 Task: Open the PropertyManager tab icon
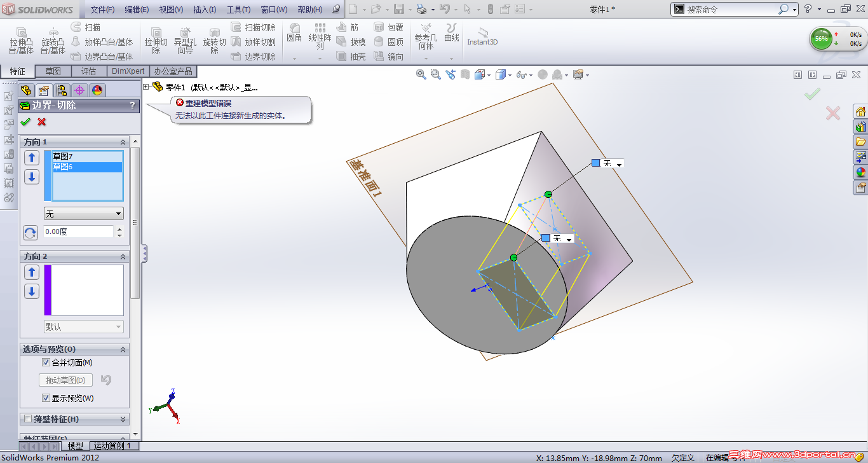(43, 90)
